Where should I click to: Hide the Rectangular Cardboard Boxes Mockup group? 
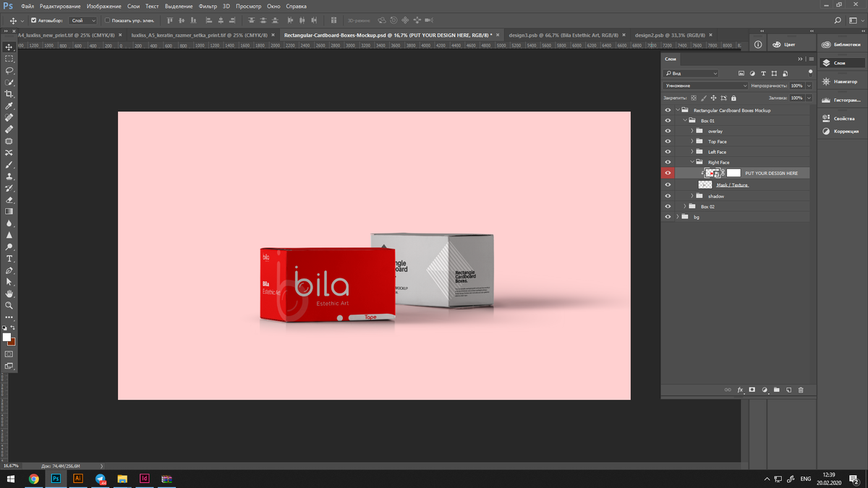668,111
